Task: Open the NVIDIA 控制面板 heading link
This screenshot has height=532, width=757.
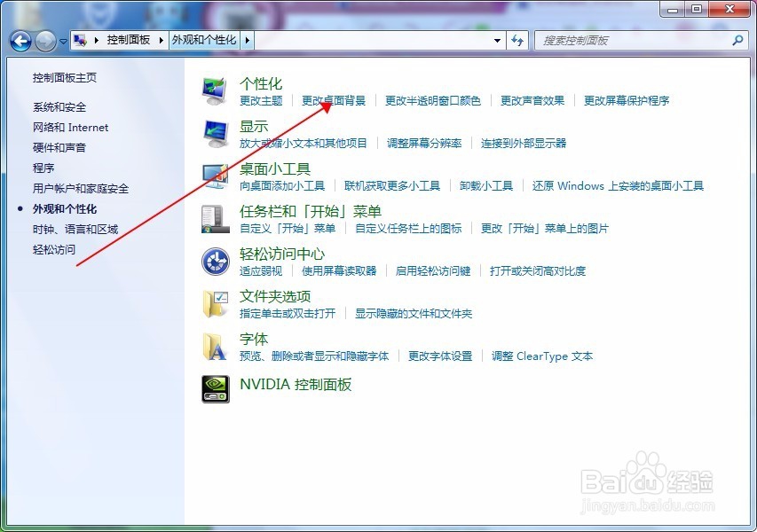Action: pyautogui.click(x=296, y=385)
